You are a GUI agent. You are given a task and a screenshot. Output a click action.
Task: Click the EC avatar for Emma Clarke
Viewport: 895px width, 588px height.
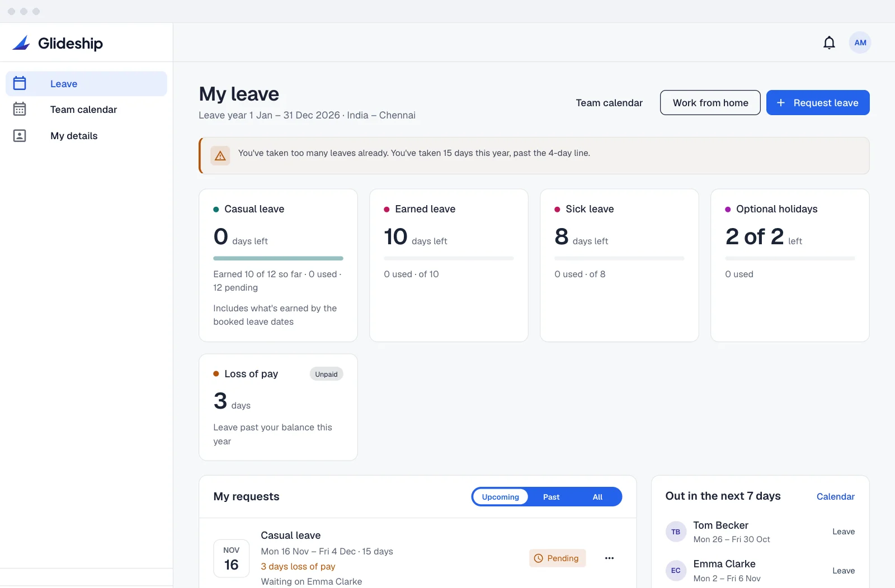tap(676, 570)
